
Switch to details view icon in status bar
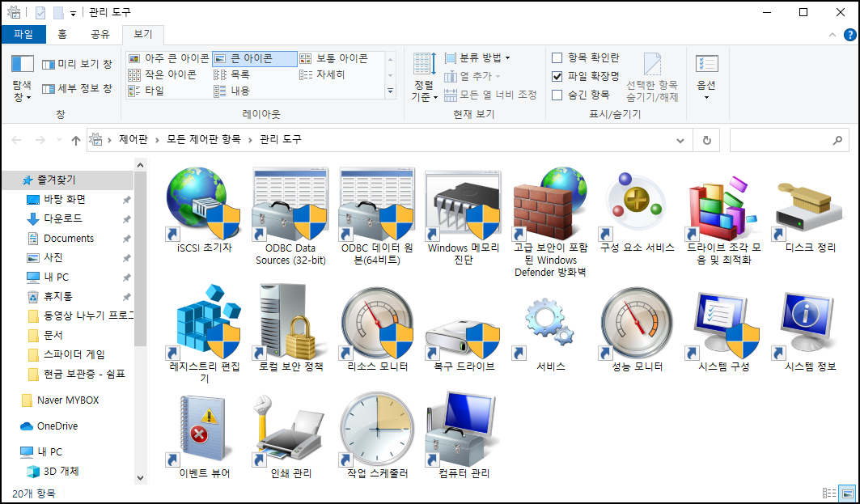pyautogui.click(x=829, y=493)
